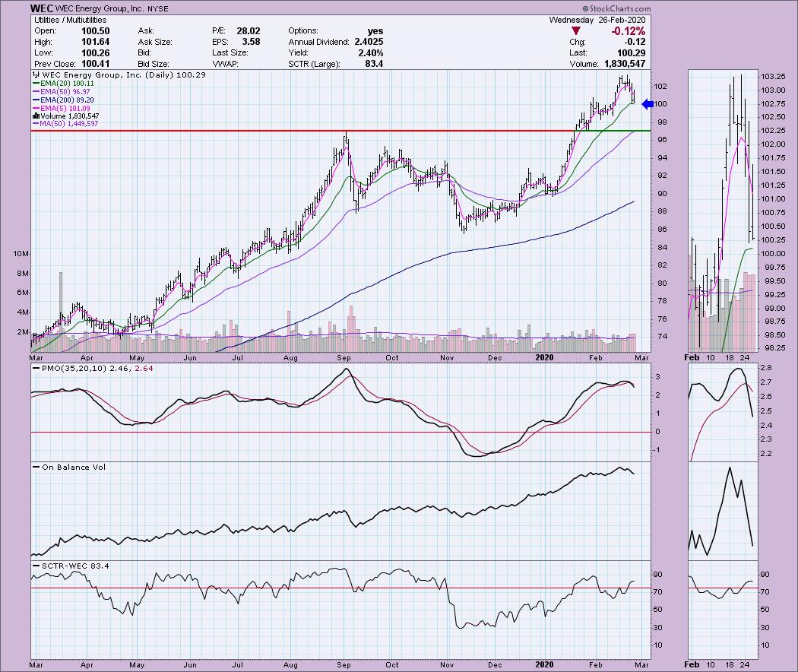Click the red down-triangle change indicator

point(576,31)
